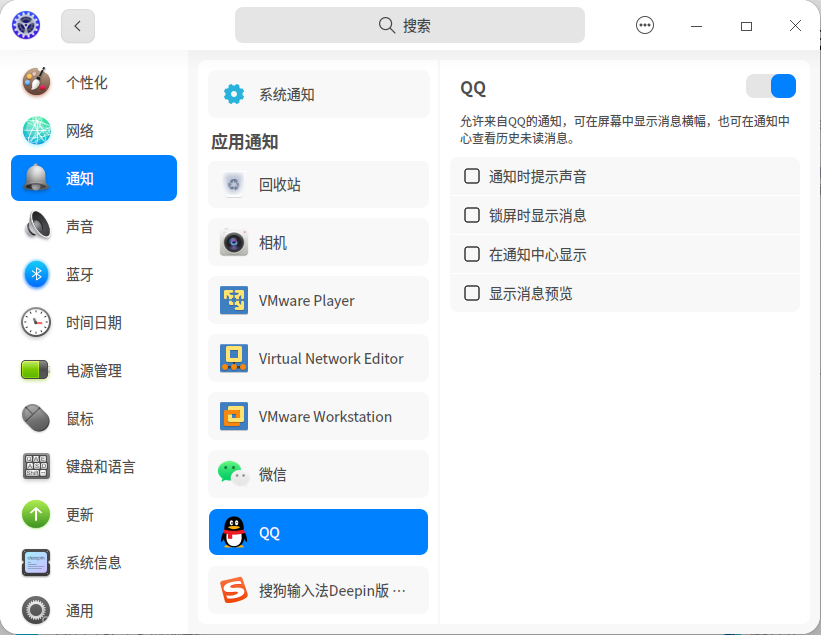Click the 声音 speaker icon

[36, 226]
